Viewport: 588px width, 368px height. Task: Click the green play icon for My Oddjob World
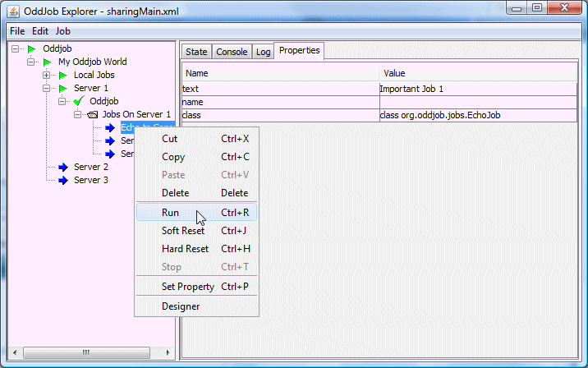[48, 62]
